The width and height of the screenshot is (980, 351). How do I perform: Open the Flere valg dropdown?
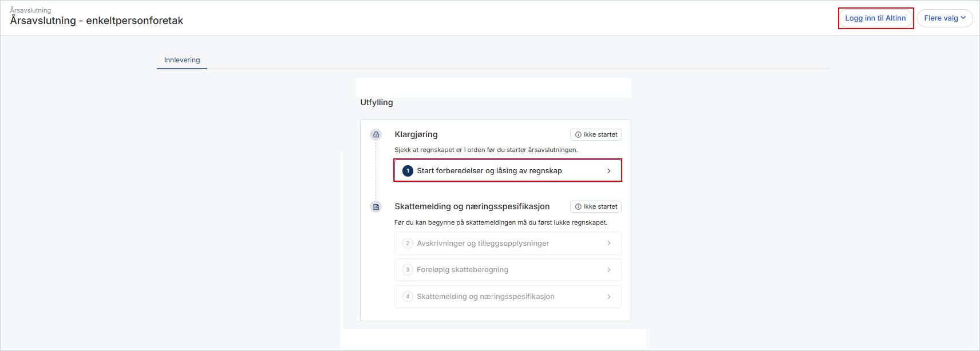tap(944, 18)
